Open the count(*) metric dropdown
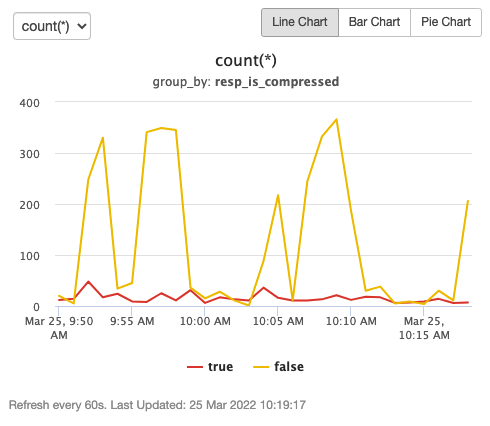Viewport: 490px width, 426px height. [52, 26]
